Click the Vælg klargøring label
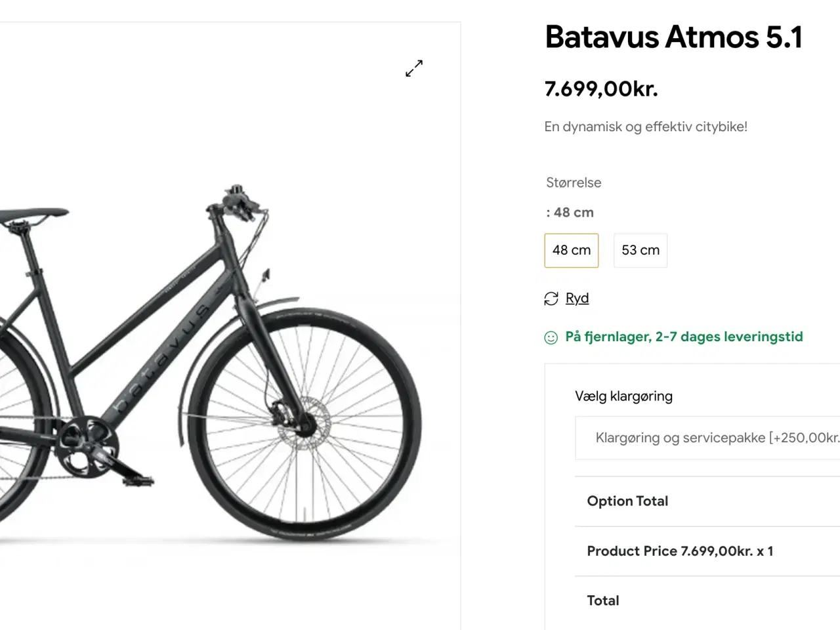The height and width of the screenshot is (630, 840). tap(623, 396)
